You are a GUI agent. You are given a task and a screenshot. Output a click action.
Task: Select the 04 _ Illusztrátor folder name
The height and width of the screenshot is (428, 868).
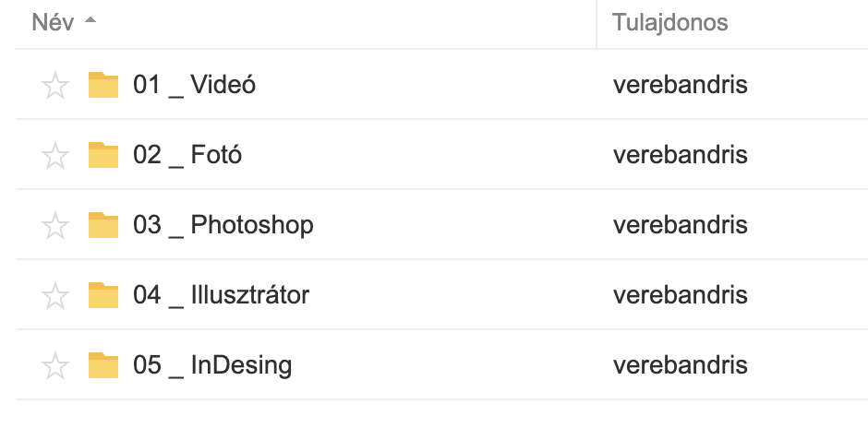point(222,296)
